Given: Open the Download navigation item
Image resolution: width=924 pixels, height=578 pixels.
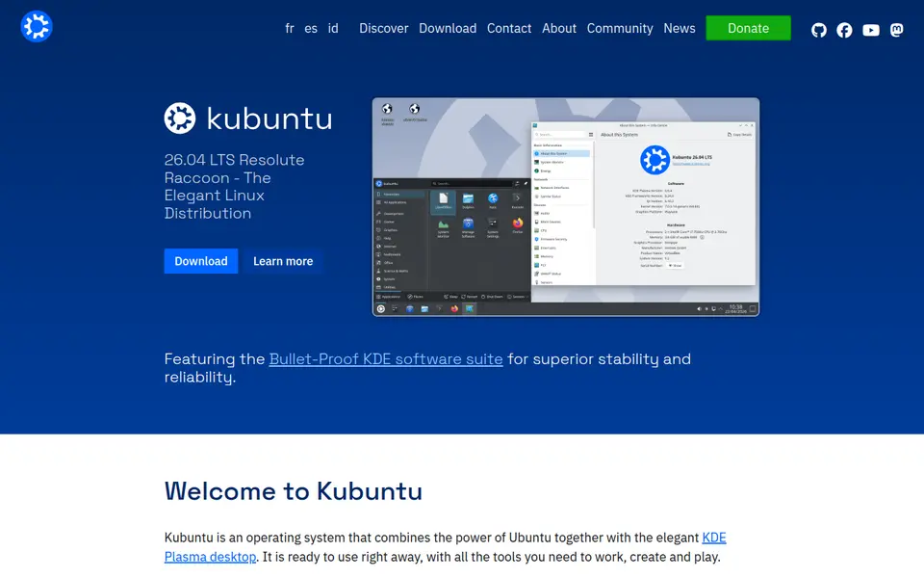Looking at the screenshot, I should [448, 28].
